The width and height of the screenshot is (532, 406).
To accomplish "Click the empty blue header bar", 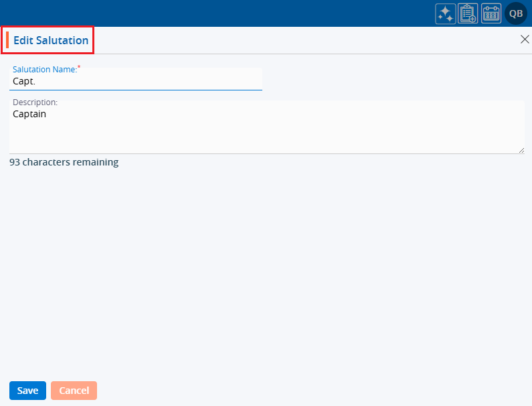I will pos(214,13).
